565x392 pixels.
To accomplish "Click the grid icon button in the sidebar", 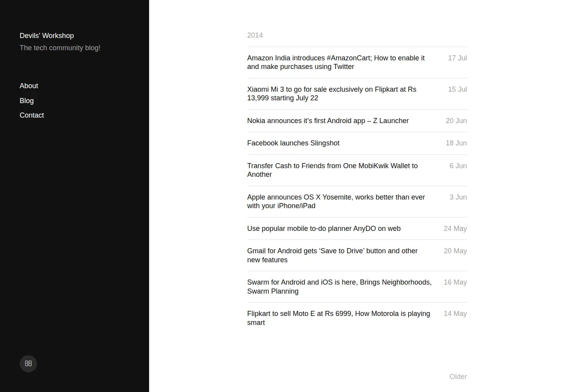I will (x=28, y=364).
